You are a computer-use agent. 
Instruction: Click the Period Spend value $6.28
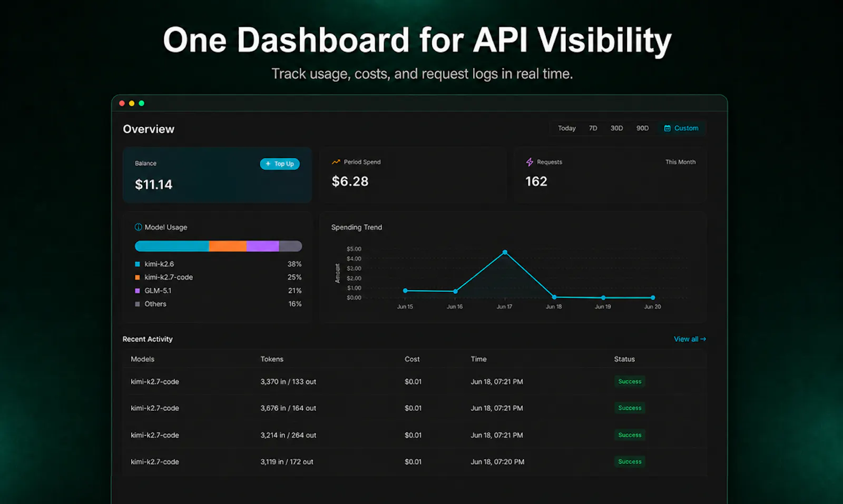click(350, 181)
